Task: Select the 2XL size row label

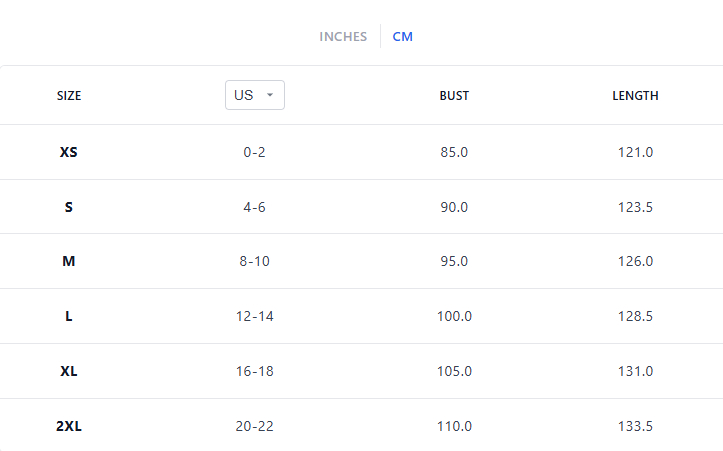Action: (x=69, y=426)
